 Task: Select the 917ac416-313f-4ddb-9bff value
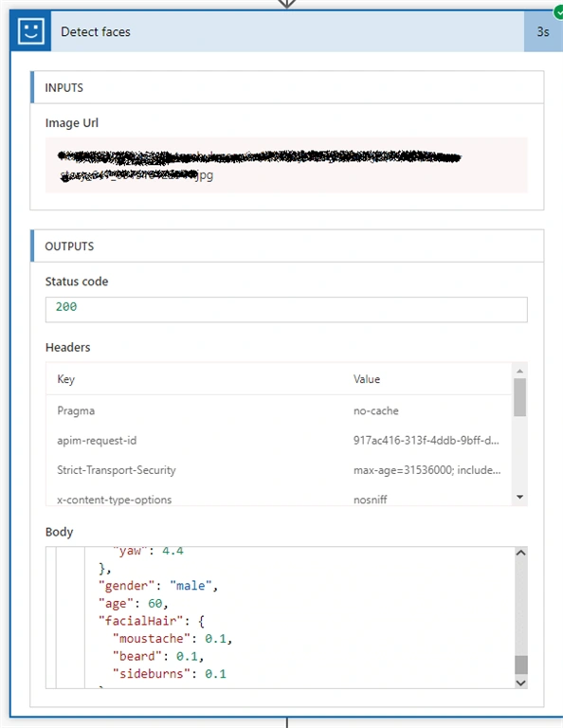tap(427, 440)
